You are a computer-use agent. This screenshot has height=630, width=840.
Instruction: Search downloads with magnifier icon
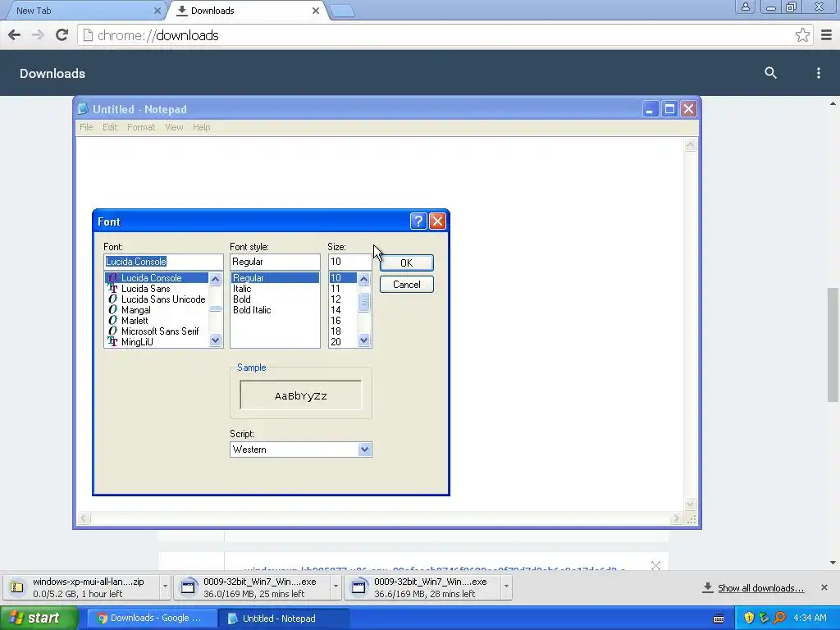tap(770, 73)
